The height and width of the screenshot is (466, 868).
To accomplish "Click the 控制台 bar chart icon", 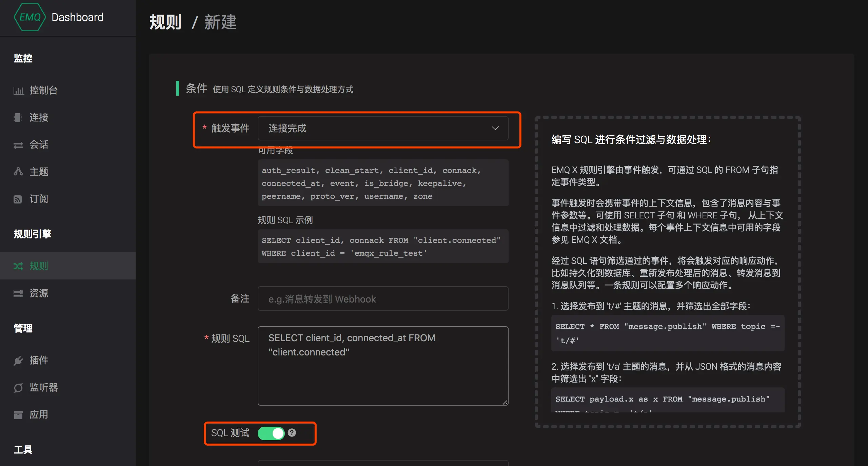I will [x=18, y=91].
